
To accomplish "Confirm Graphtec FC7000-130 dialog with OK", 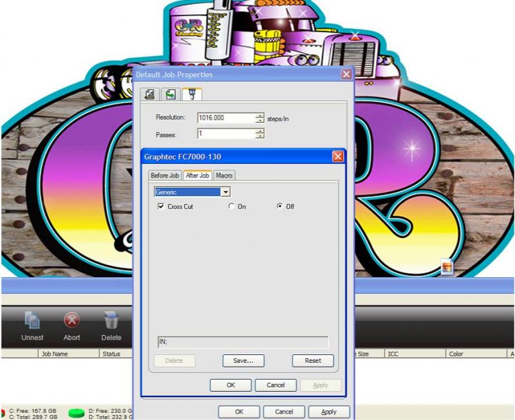I will pos(231,385).
